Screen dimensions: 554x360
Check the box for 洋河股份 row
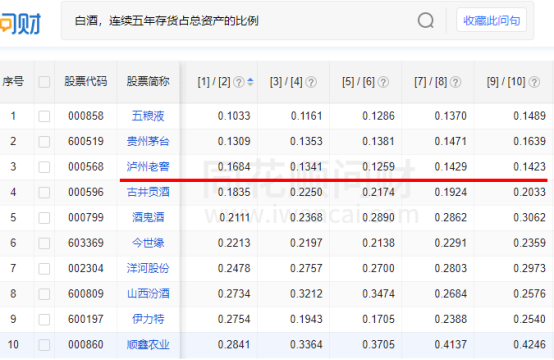[44, 268]
